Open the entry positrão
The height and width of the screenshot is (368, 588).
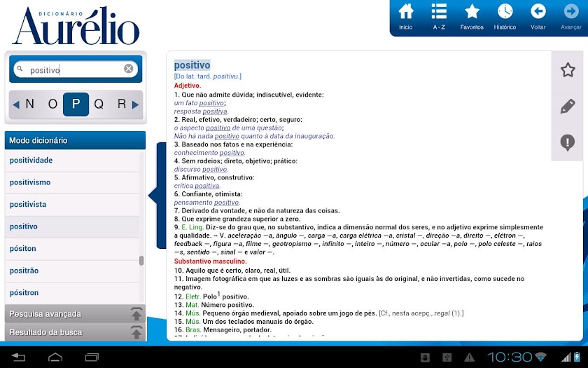tap(72, 271)
